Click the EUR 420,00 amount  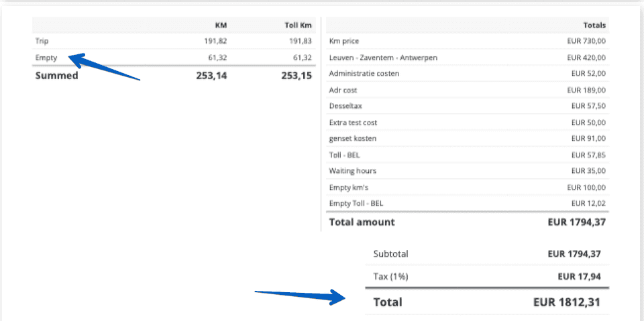point(586,58)
